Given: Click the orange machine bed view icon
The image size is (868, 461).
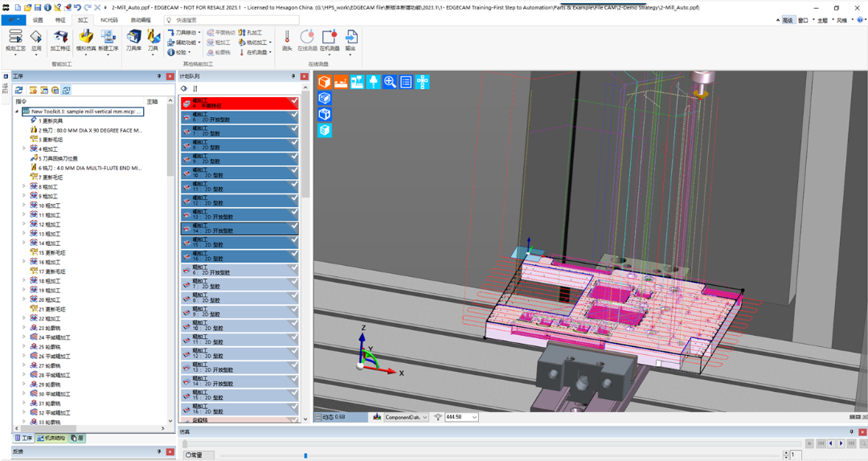Looking at the screenshot, I should tap(341, 83).
